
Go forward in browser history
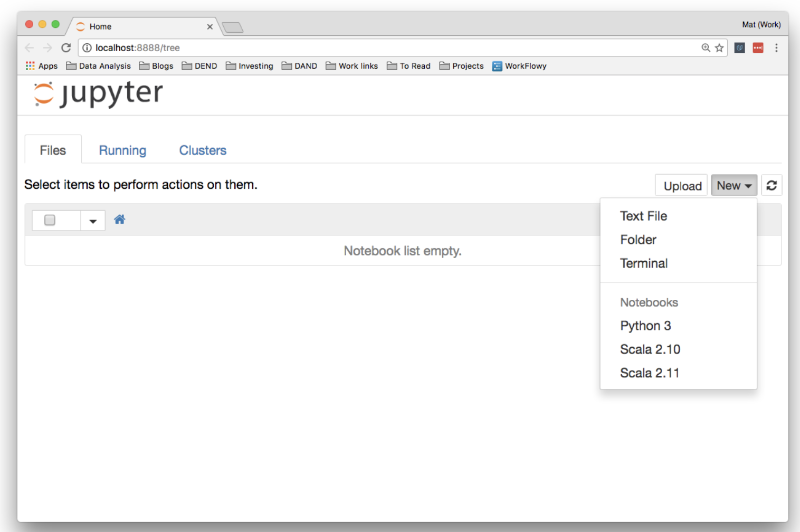[47, 47]
